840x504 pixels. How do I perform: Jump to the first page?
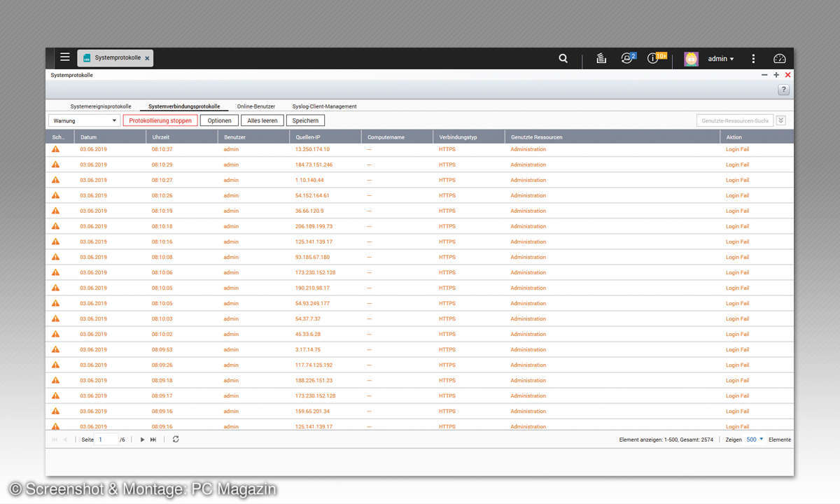(x=55, y=440)
